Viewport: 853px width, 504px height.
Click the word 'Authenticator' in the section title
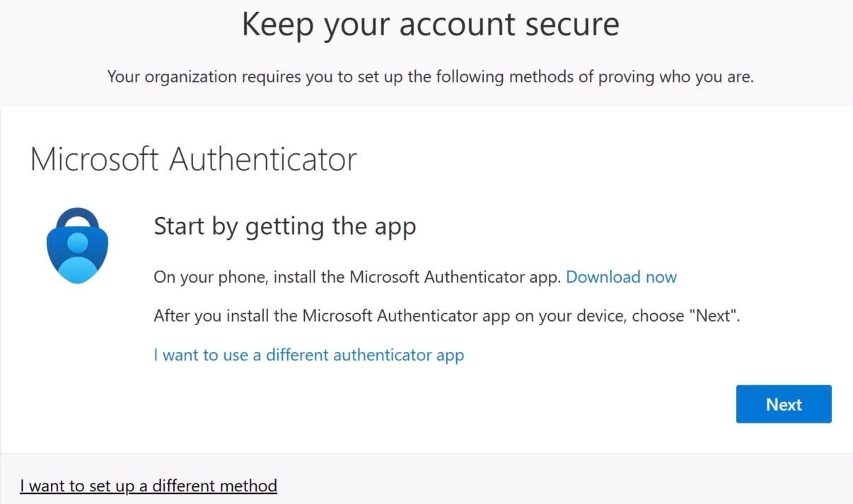[x=262, y=160]
